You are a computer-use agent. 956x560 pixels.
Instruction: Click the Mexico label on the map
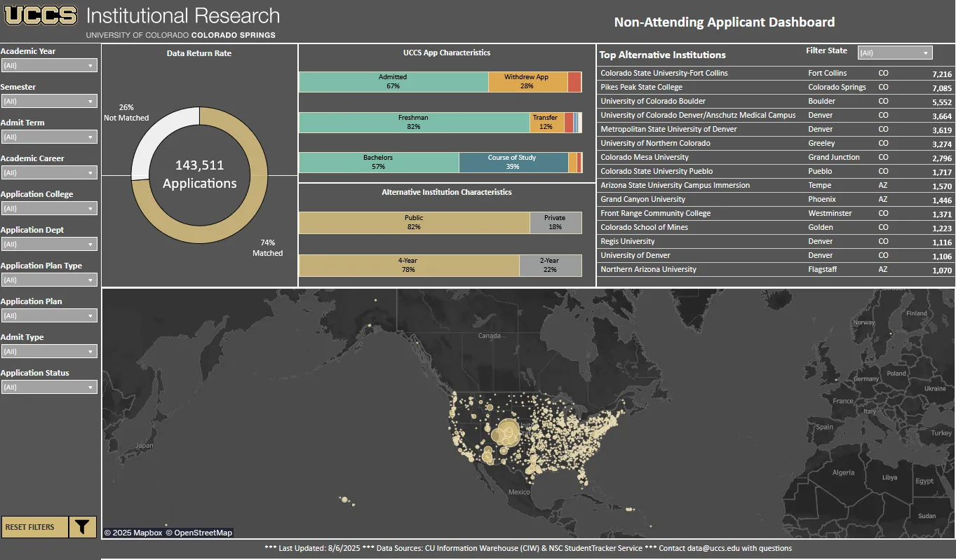(x=519, y=492)
